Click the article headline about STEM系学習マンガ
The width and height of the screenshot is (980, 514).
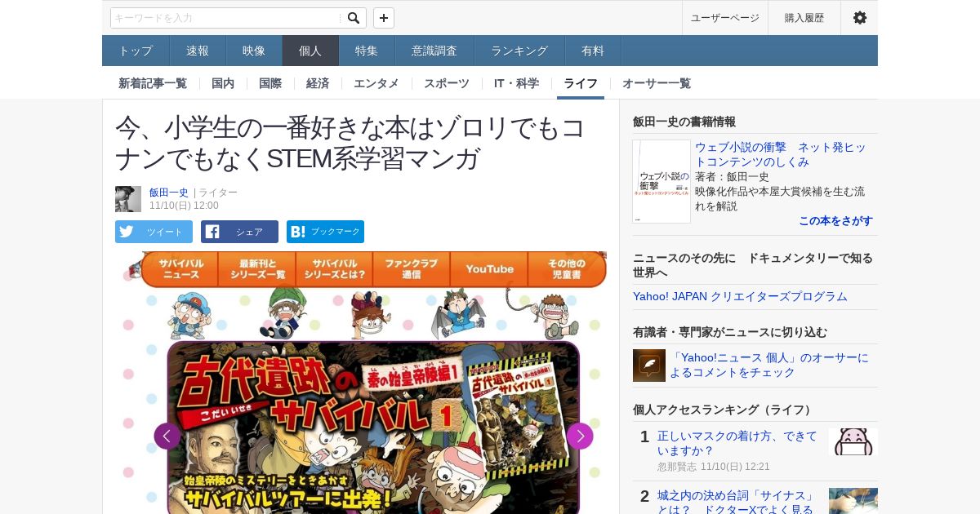[350, 143]
